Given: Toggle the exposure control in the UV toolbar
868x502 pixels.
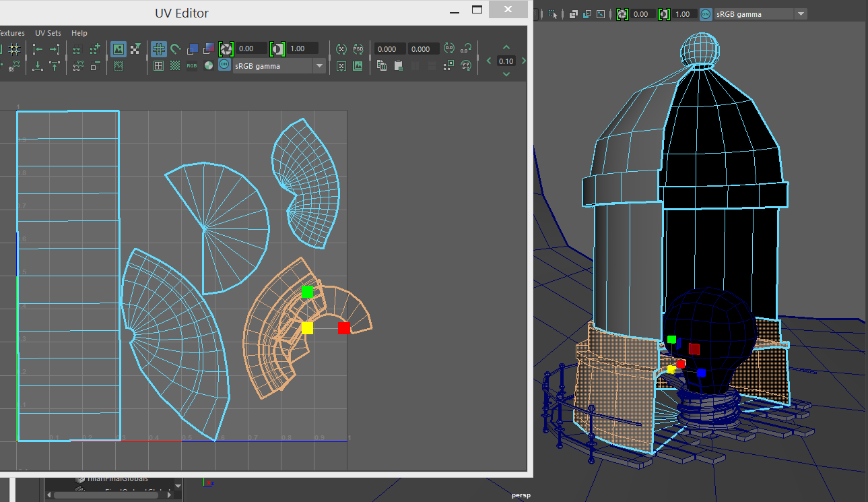Looking at the screenshot, I should pyautogui.click(x=226, y=49).
